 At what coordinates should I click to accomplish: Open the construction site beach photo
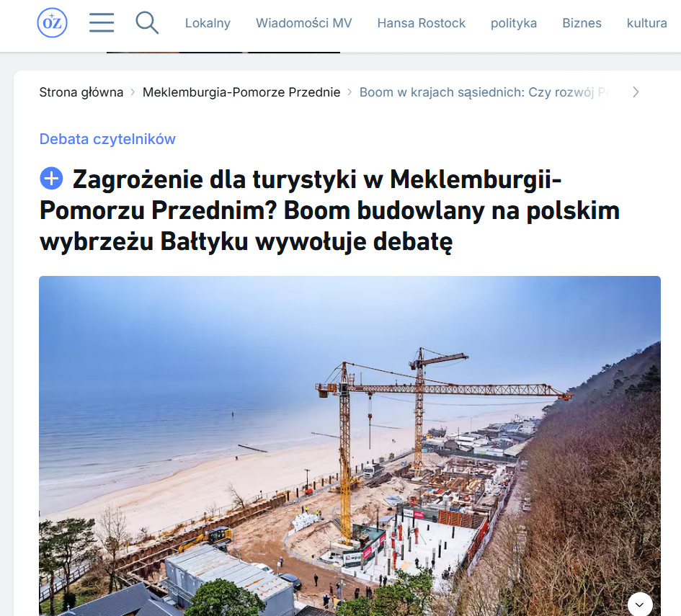pos(350,446)
